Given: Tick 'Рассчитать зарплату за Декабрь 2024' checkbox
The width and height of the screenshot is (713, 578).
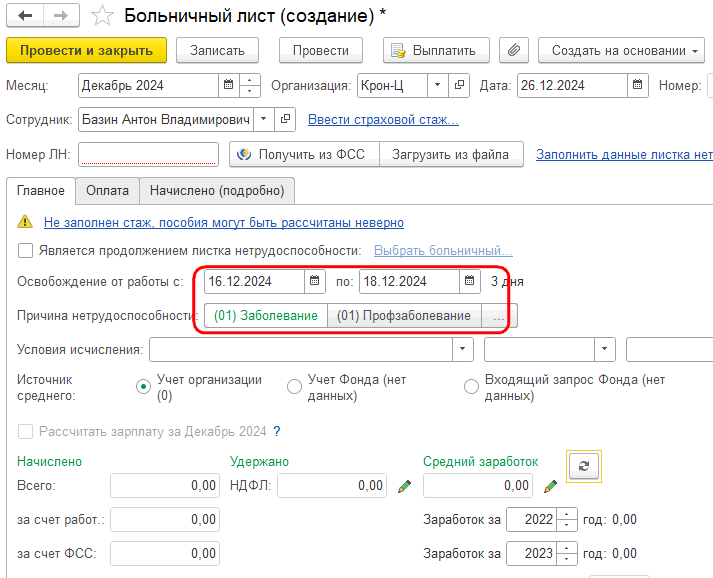Looking at the screenshot, I should point(25,431).
